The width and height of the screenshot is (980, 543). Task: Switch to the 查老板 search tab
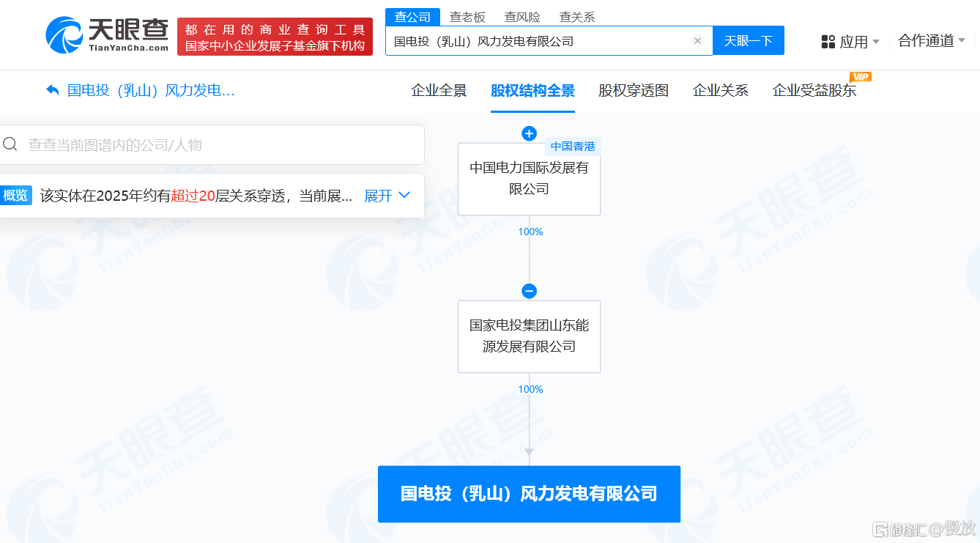coord(467,17)
